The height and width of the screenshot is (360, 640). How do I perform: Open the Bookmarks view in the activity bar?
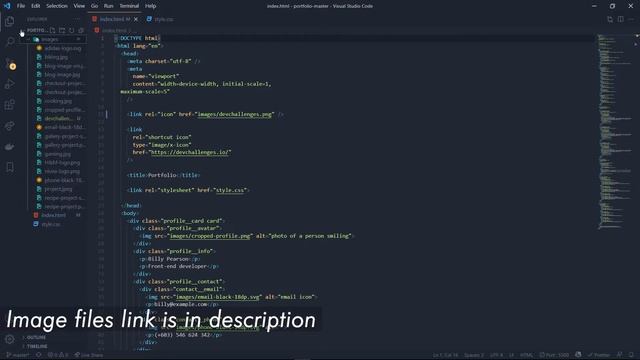(x=10, y=167)
